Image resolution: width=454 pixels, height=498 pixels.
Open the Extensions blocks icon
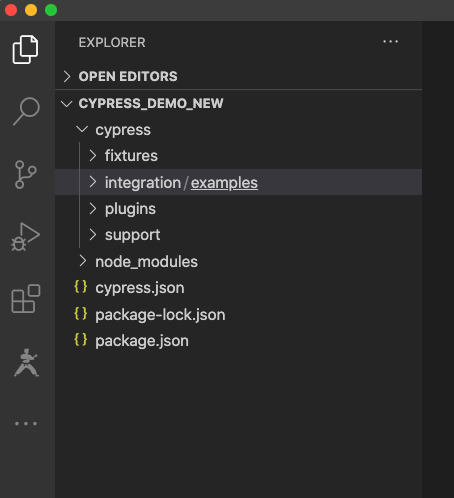tap(26, 299)
